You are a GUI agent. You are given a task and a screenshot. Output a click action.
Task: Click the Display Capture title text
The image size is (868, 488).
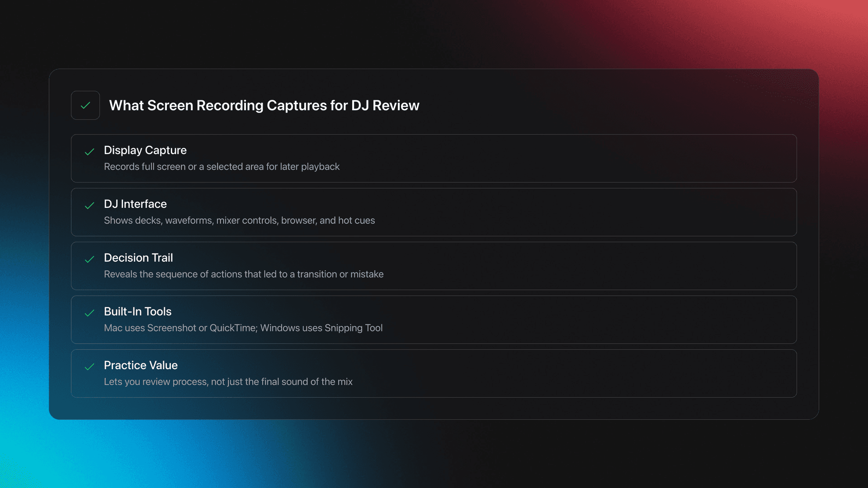[x=145, y=150]
